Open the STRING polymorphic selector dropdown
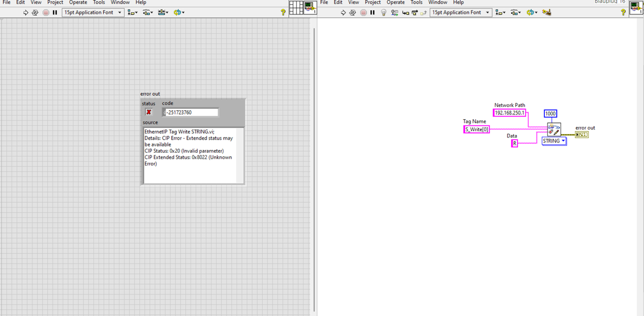Image resolution: width=644 pixels, height=316 pixels. pos(554,141)
